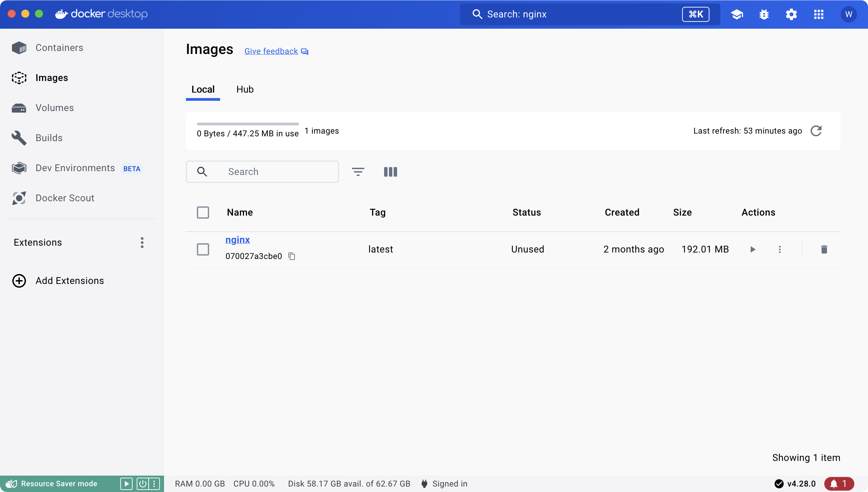The height and width of the screenshot is (492, 868).
Task: Open the notifications bell badge
Action: click(839, 484)
